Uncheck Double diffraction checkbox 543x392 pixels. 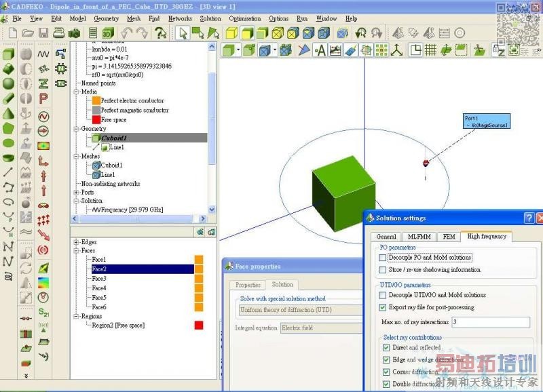386,384
